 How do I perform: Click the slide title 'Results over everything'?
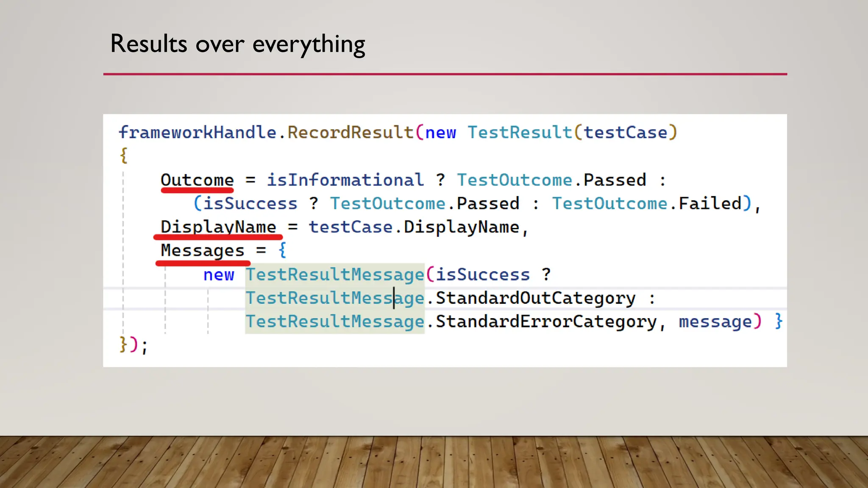click(x=237, y=44)
